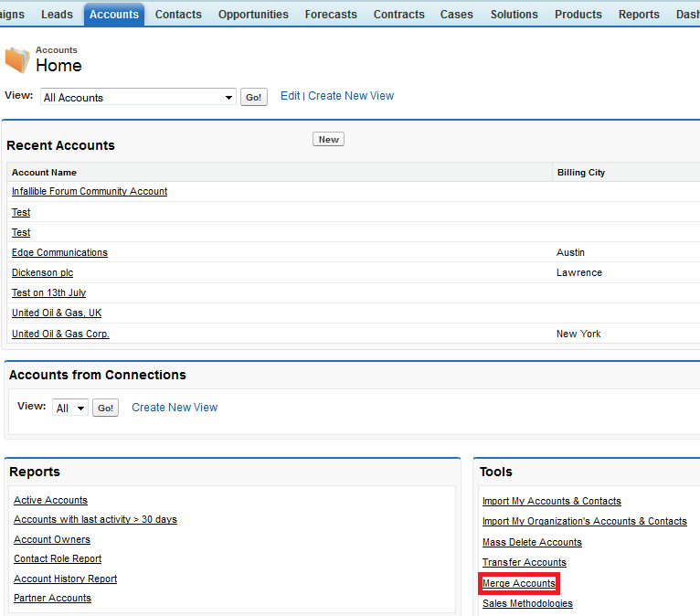Open the Opportunities tab
700x616 pixels.
coord(253,15)
